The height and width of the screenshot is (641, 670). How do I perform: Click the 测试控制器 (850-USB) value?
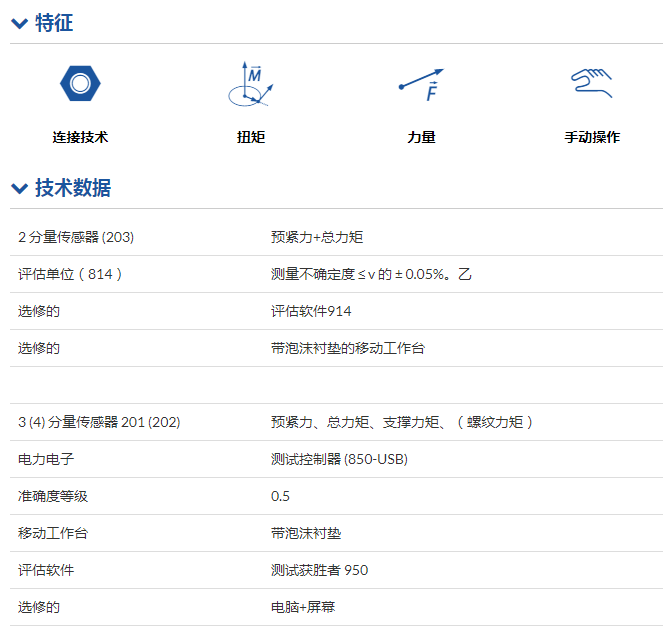[x=339, y=459]
